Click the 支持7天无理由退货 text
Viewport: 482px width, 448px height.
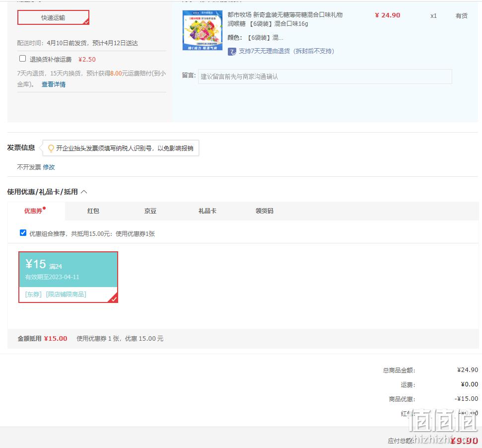coord(286,51)
